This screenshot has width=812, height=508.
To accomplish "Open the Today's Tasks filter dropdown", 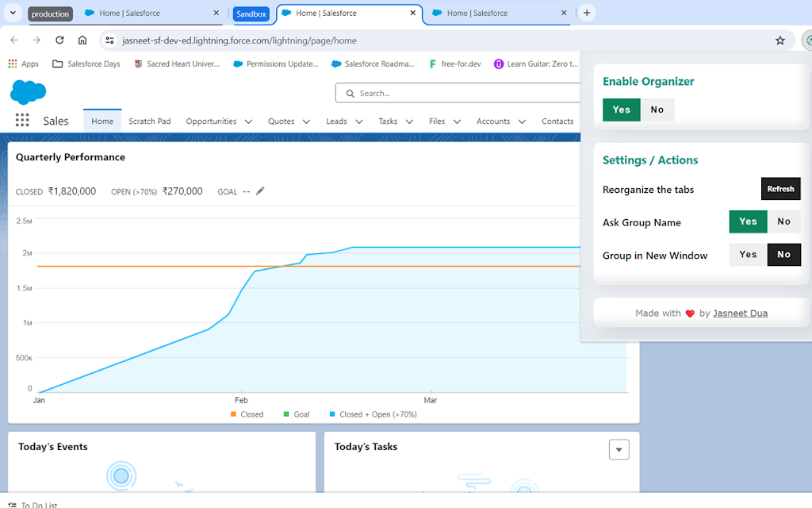I will pos(619,449).
